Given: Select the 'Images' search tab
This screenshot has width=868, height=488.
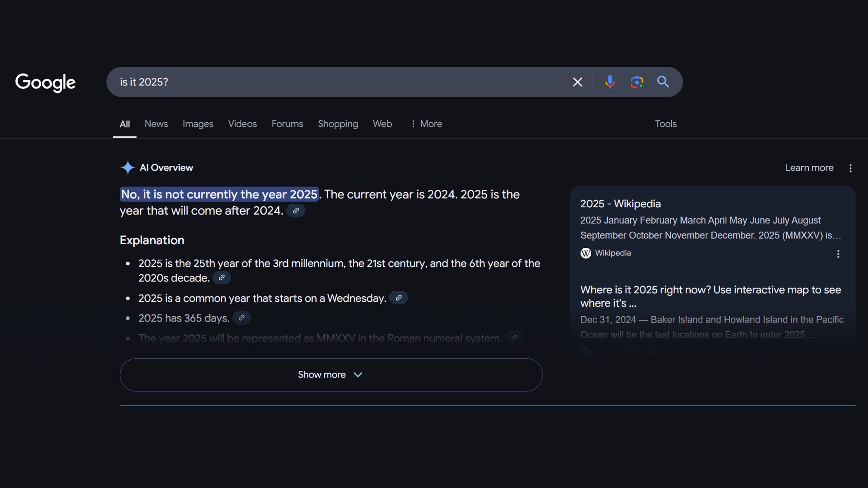Looking at the screenshot, I should pos(198,123).
